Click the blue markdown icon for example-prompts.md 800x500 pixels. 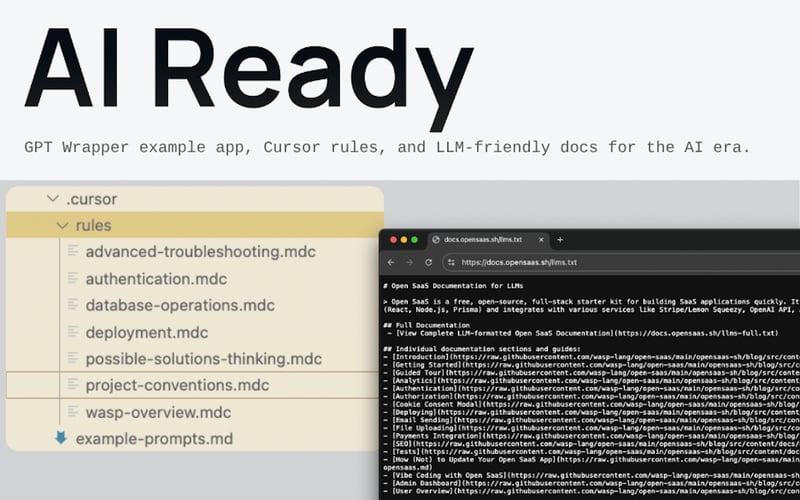click(x=61, y=438)
